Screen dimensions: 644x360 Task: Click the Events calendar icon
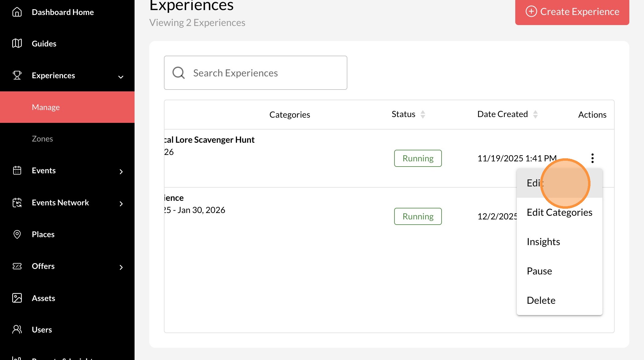[17, 170]
